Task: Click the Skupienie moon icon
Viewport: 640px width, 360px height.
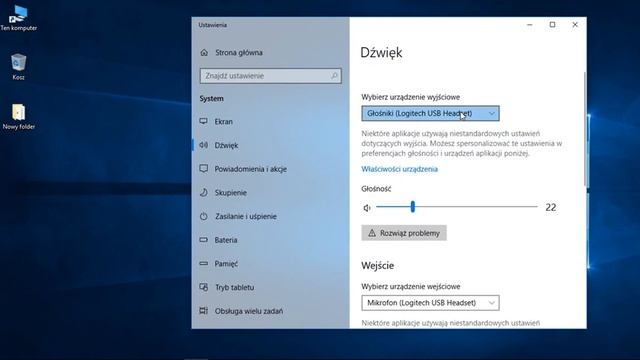Action: (x=203, y=192)
